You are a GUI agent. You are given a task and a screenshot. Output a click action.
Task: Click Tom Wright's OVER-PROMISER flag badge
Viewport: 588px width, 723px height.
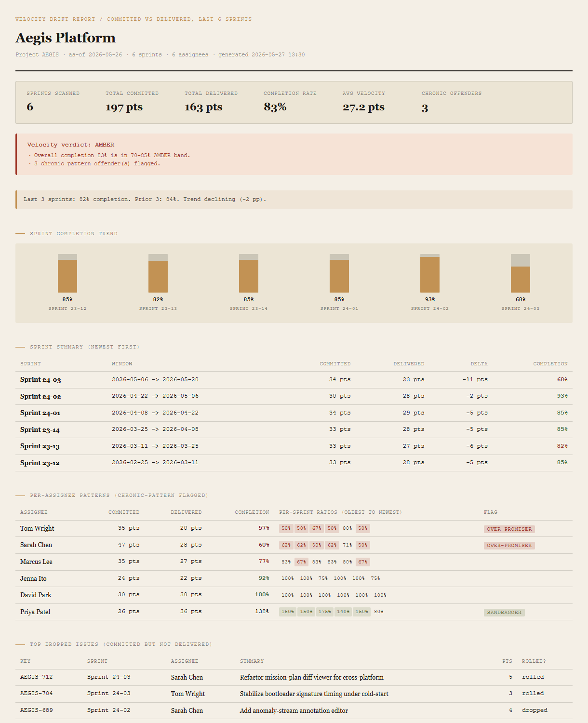coord(509,529)
